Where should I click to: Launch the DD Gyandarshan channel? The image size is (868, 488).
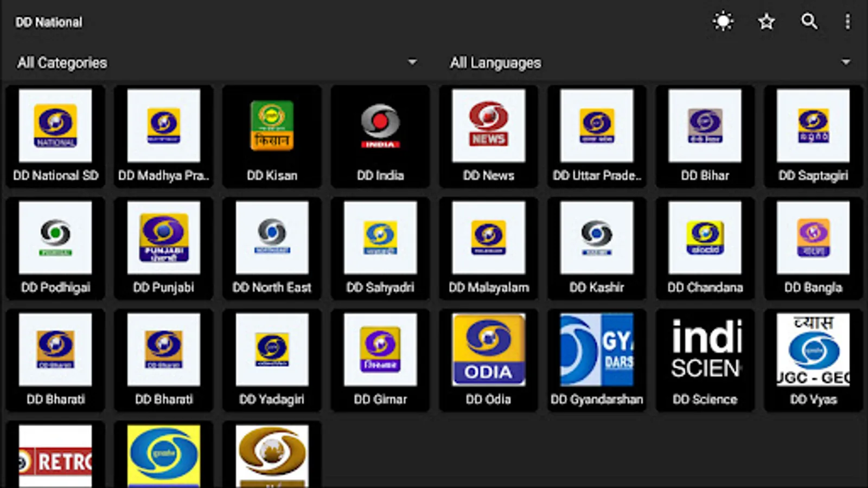(597, 360)
